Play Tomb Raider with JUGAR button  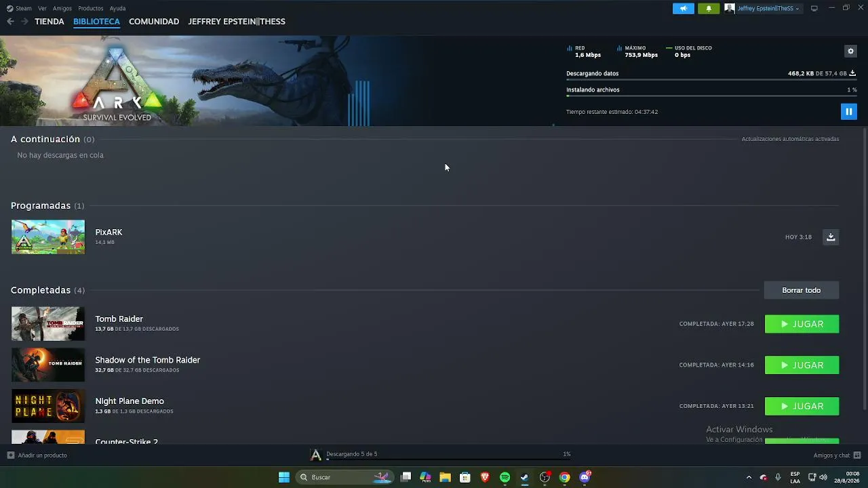[x=802, y=324]
